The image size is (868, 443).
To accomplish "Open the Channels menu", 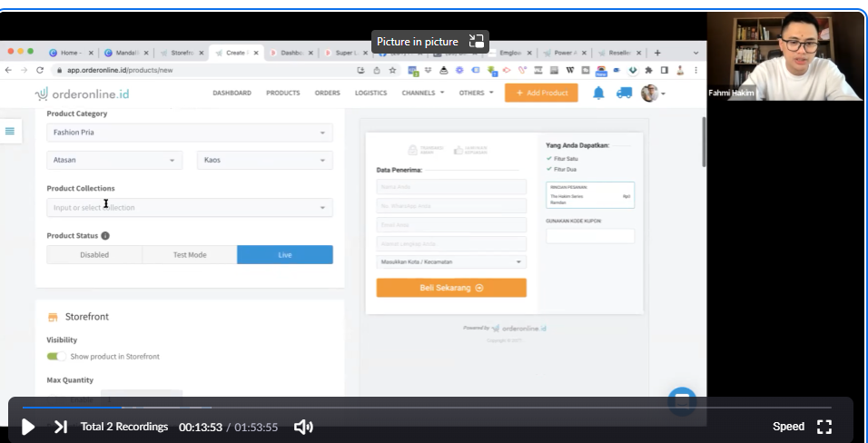I will pos(422,93).
